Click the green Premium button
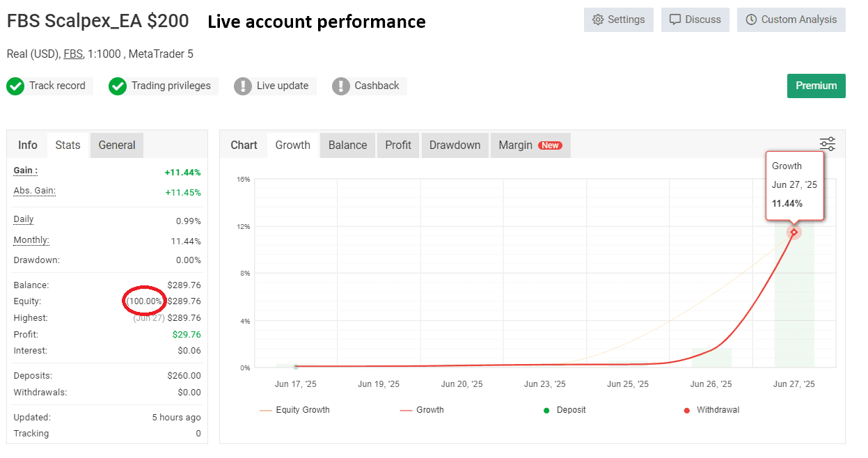 tap(816, 86)
